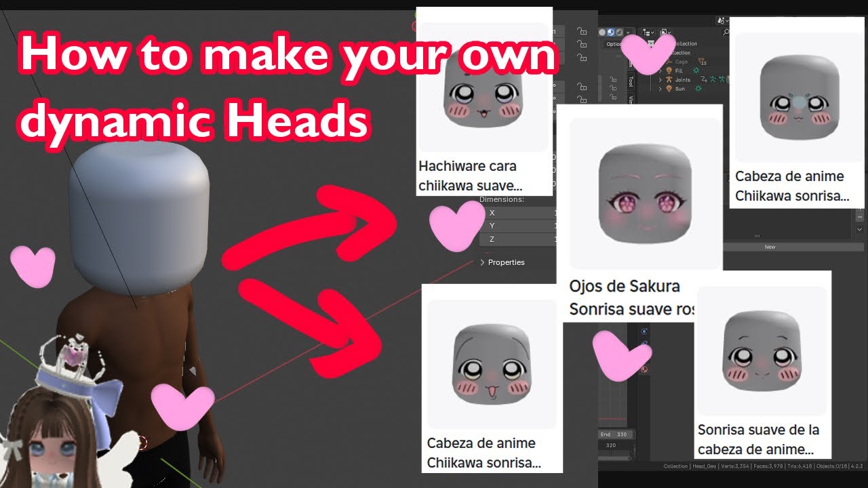Open the Tool sidebar tab
Screen dimensions: 868x488
(x=631, y=81)
